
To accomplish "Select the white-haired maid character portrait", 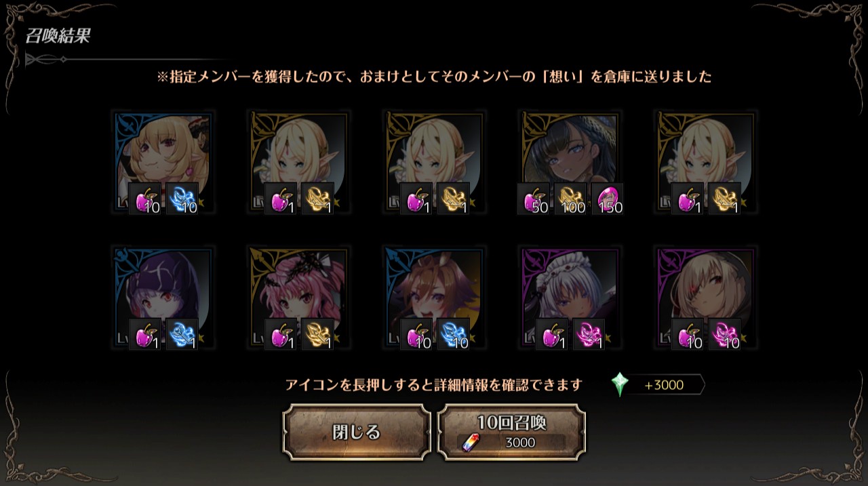I will click(x=570, y=298).
